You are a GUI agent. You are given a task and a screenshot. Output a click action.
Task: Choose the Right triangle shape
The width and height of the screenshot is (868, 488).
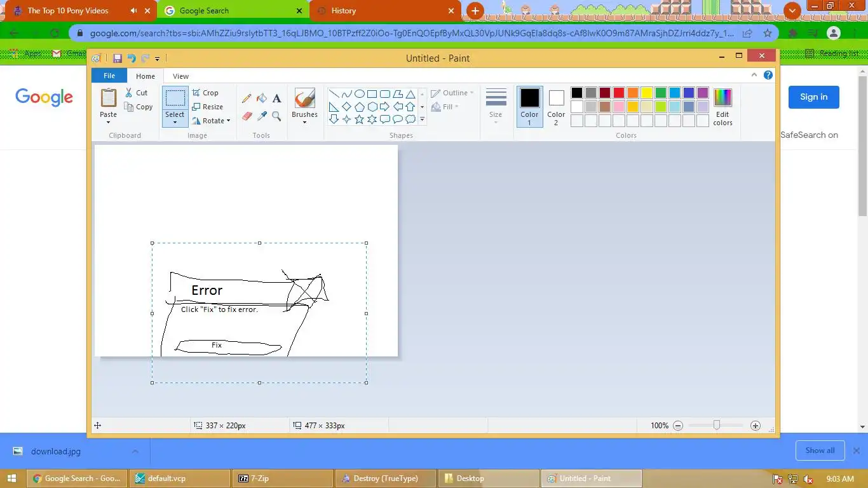(334, 107)
